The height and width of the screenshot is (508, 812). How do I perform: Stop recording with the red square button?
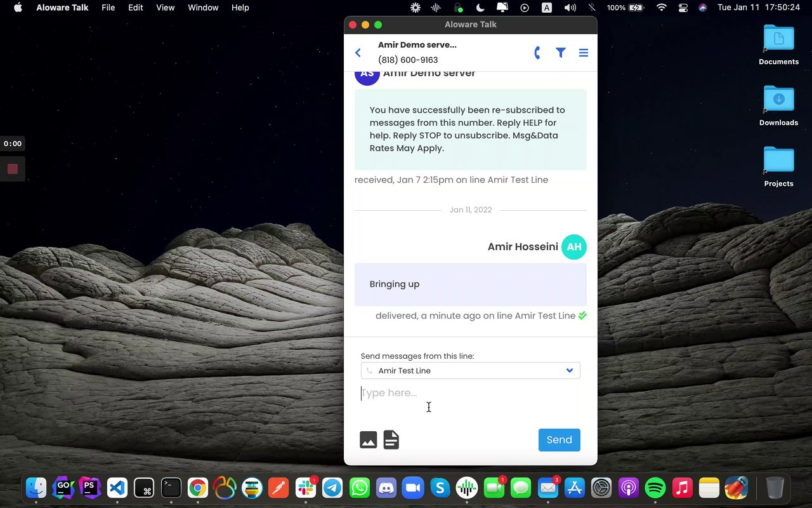(x=13, y=169)
